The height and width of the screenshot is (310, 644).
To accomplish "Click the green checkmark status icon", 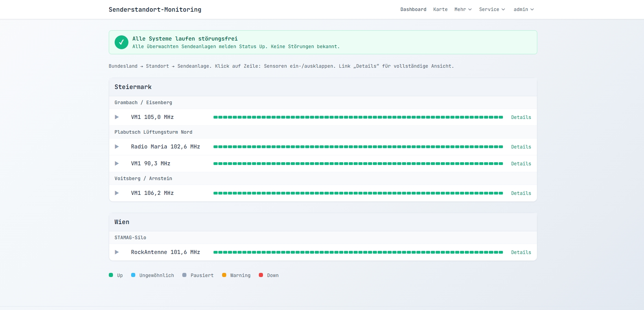I will pos(121,42).
